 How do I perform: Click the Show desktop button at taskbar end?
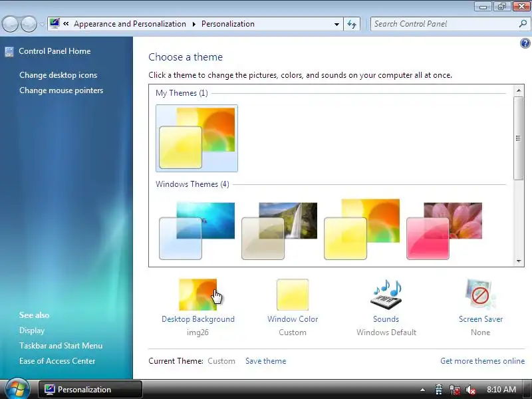point(528,390)
